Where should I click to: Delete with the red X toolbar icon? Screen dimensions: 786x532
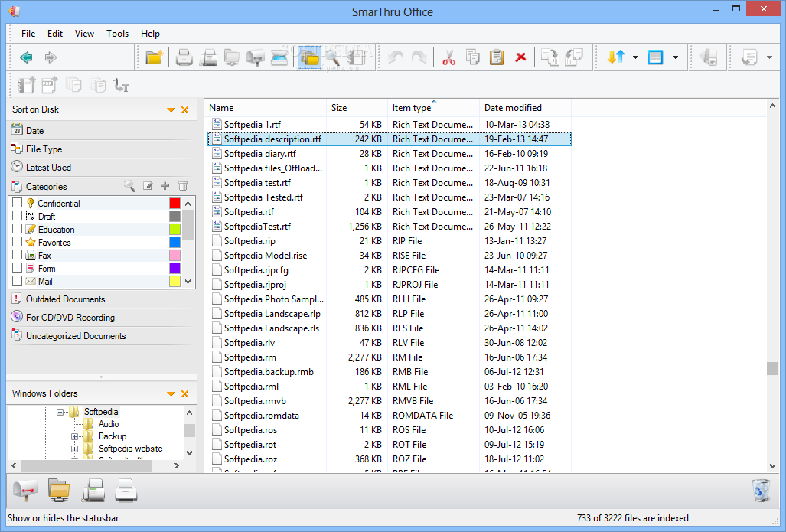pyautogui.click(x=521, y=57)
